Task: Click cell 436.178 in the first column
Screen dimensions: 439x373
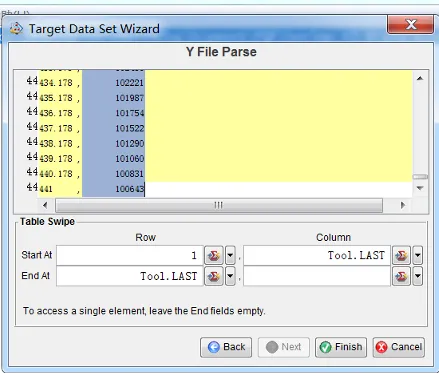Action: (56, 113)
